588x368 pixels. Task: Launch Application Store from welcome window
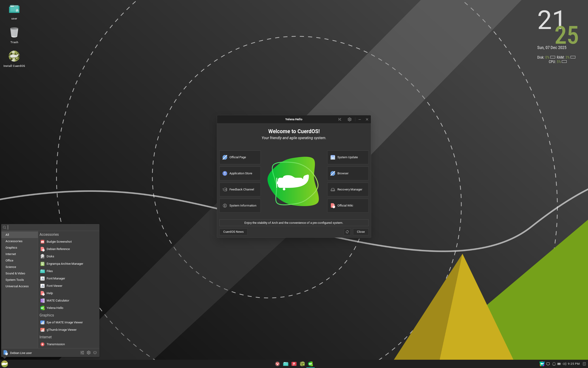pos(240,173)
